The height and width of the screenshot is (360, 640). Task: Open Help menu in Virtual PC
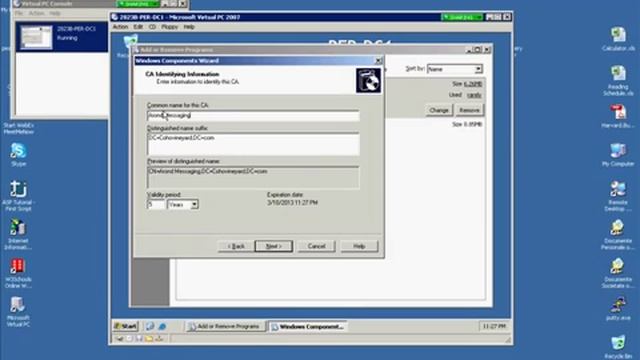(189, 27)
